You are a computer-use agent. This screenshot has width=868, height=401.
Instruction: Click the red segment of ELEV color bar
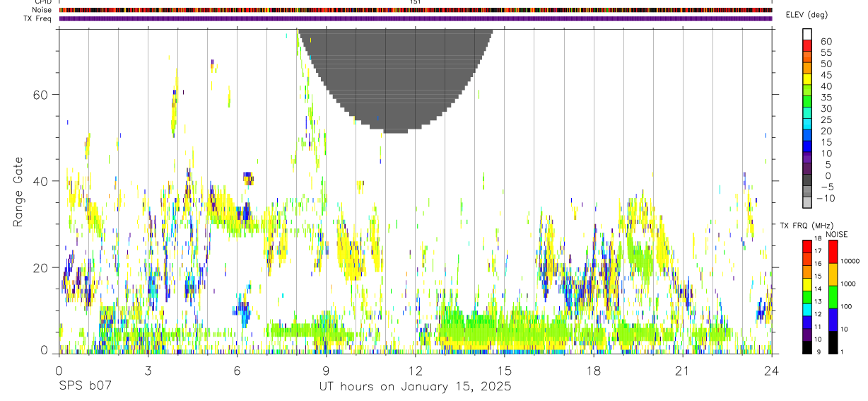click(x=807, y=45)
